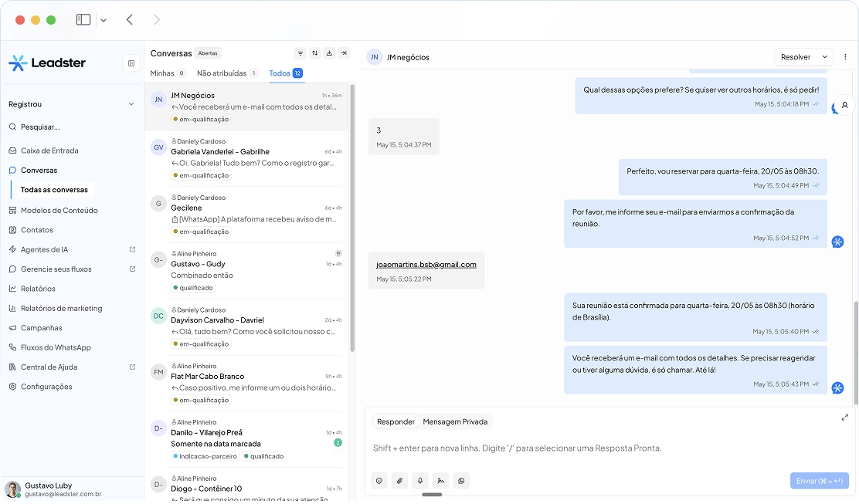This screenshot has width=859, height=504.
Task: Click the paperclip attach file icon
Action: pos(400,481)
